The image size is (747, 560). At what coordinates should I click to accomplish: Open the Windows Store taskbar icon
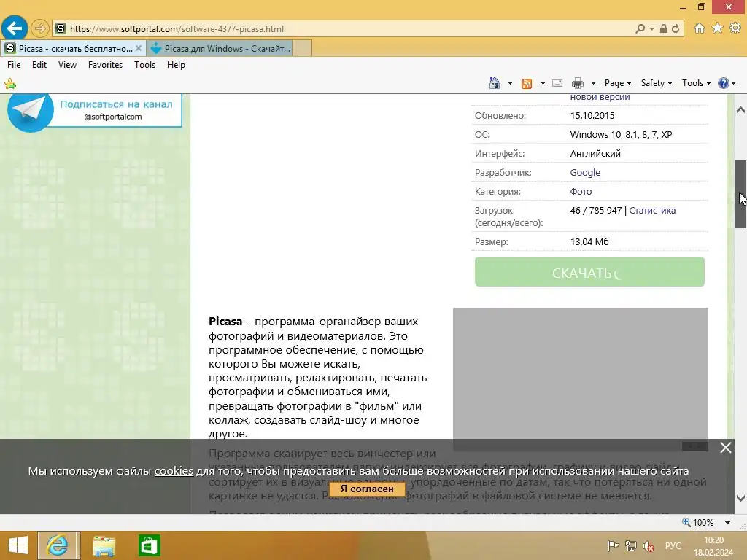click(149, 545)
